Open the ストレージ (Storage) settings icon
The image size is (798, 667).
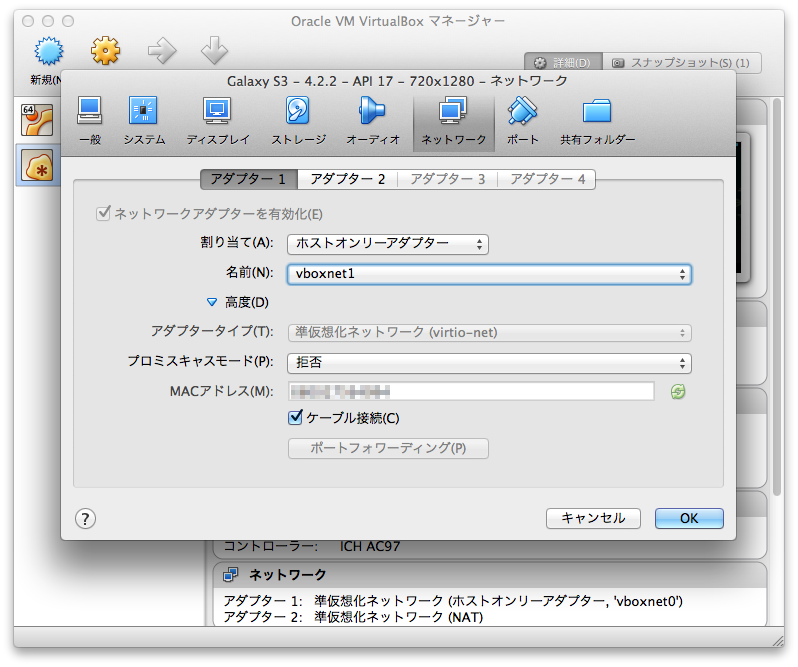tap(298, 121)
